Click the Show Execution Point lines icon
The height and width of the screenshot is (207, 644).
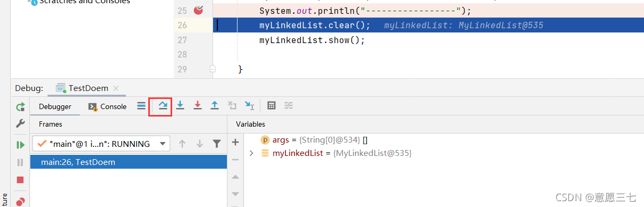pyautogui.click(x=141, y=106)
